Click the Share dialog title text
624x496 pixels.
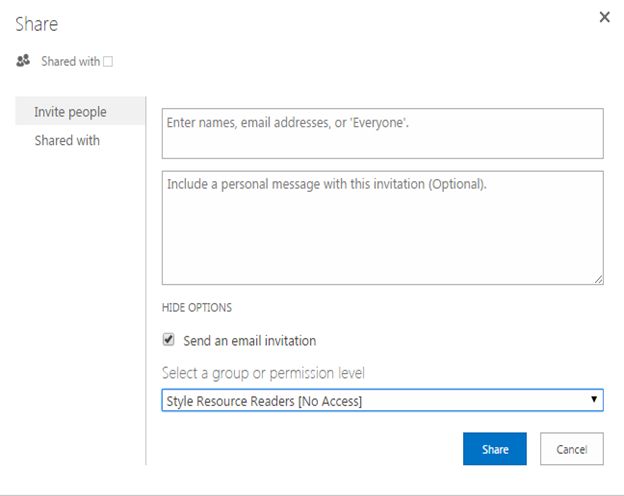click(x=36, y=23)
